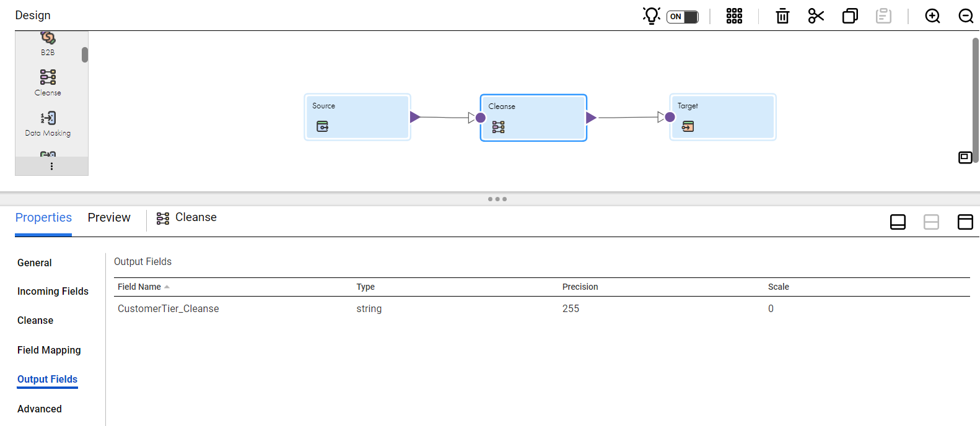Zoom in on the canvas

point(932,16)
